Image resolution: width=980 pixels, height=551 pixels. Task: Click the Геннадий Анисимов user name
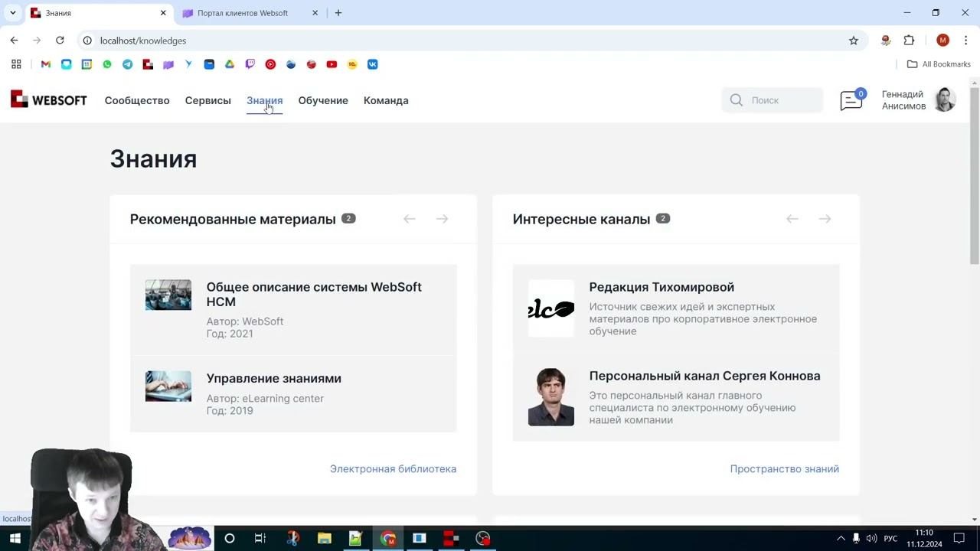click(x=903, y=100)
